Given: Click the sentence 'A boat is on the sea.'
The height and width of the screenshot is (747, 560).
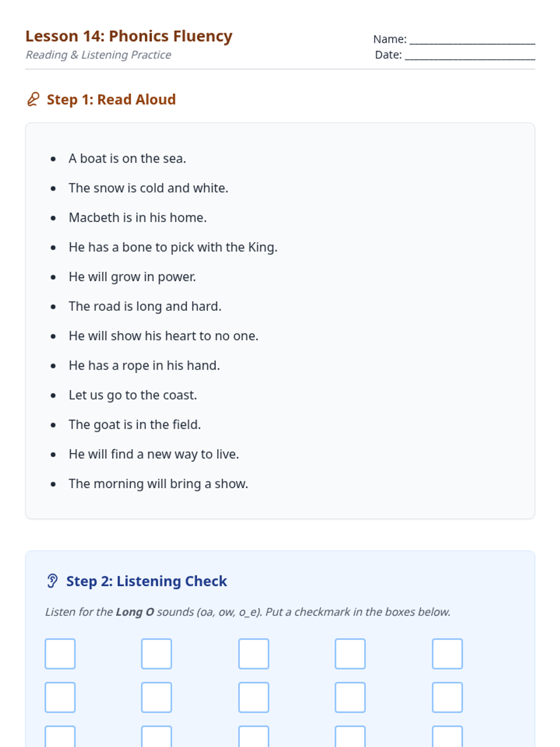Looking at the screenshot, I should click(127, 159).
